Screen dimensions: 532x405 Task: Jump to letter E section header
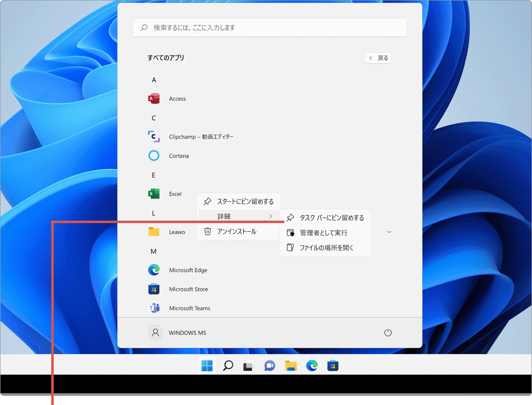point(153,175)
